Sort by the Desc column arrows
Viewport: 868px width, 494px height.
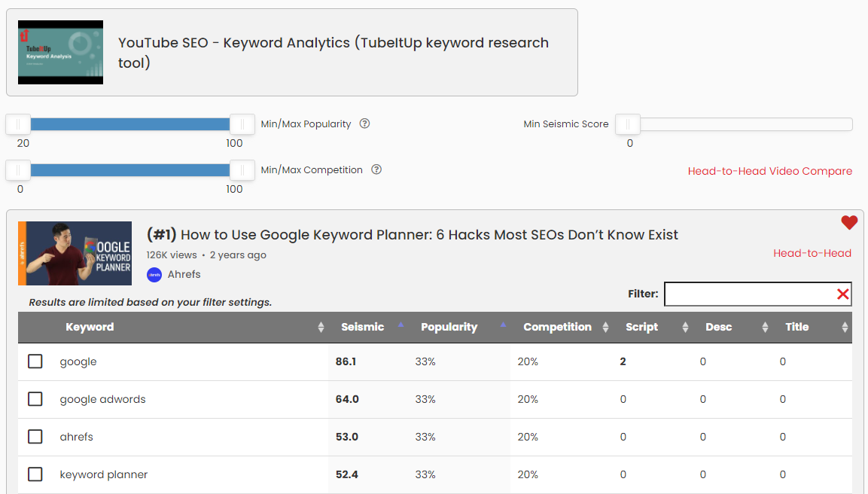click(765, 328)
